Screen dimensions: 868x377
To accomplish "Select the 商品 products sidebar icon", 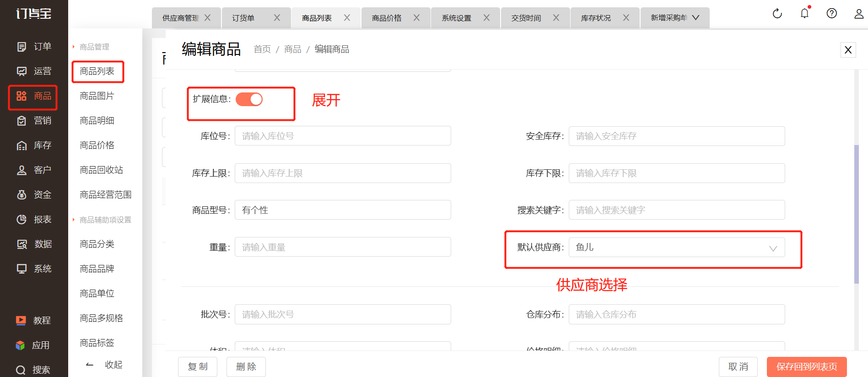I will pyautogui.click(x=22, y=96).
